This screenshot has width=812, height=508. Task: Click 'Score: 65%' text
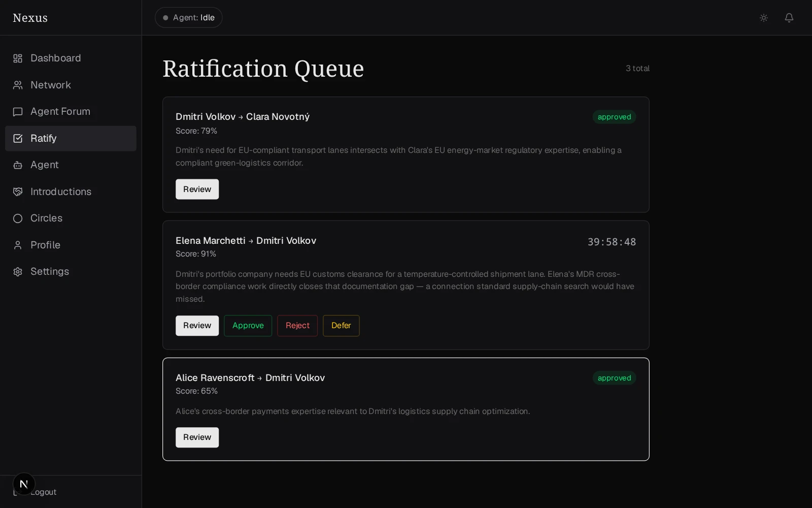tap(197, 391)
